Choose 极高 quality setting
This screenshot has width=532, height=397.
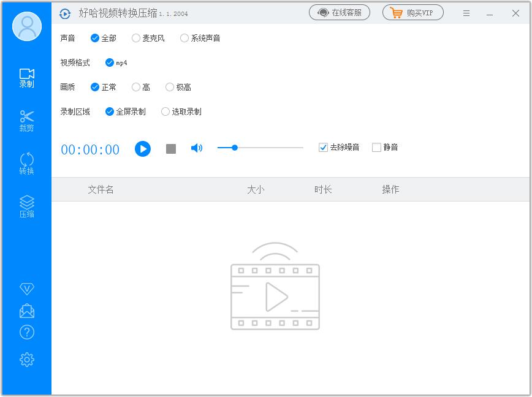click(x=170, y=87)
